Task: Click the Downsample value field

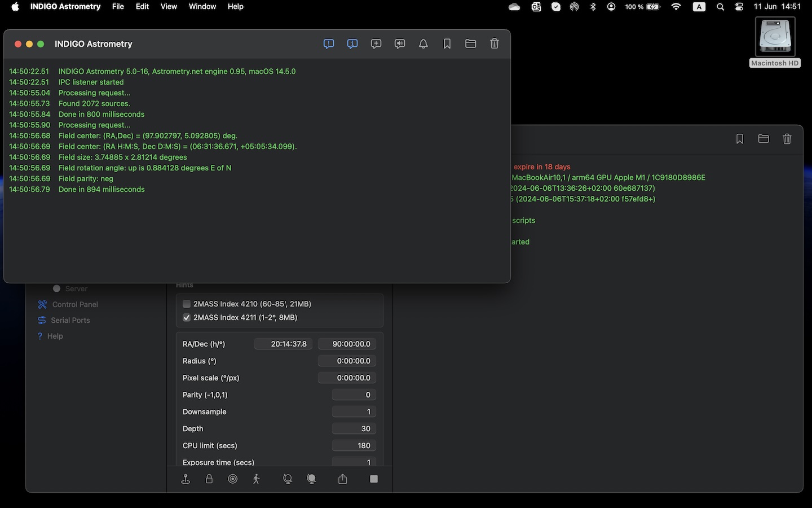Action: [354, 411]
